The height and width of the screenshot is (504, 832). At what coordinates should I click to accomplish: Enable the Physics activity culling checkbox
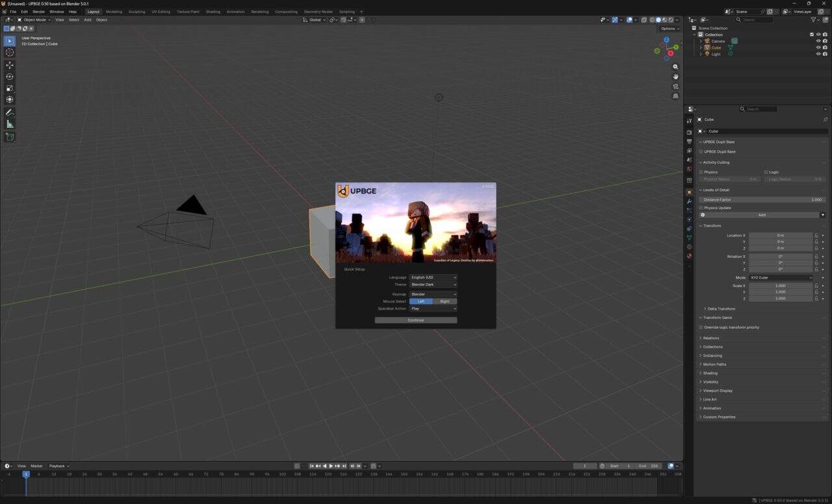(701, 172)
